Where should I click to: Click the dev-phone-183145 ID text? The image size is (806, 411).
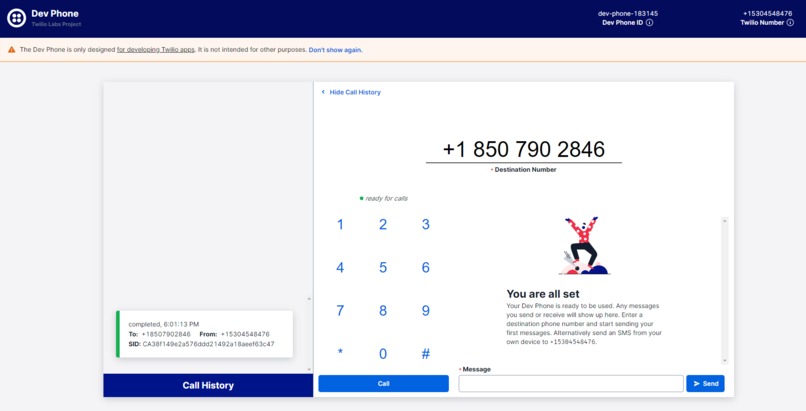[628, 13]
